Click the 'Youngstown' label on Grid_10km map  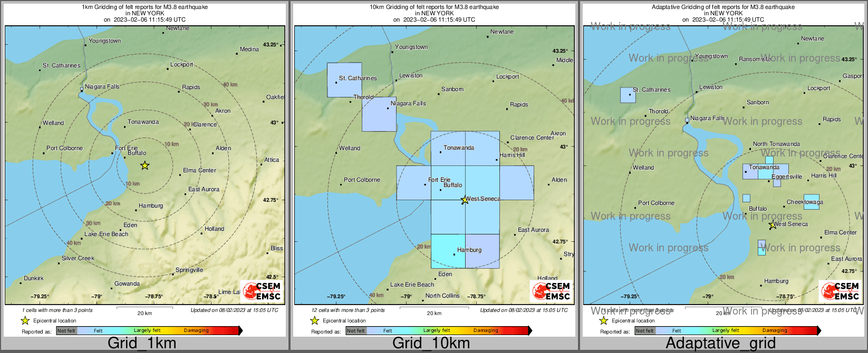[411, 47]
